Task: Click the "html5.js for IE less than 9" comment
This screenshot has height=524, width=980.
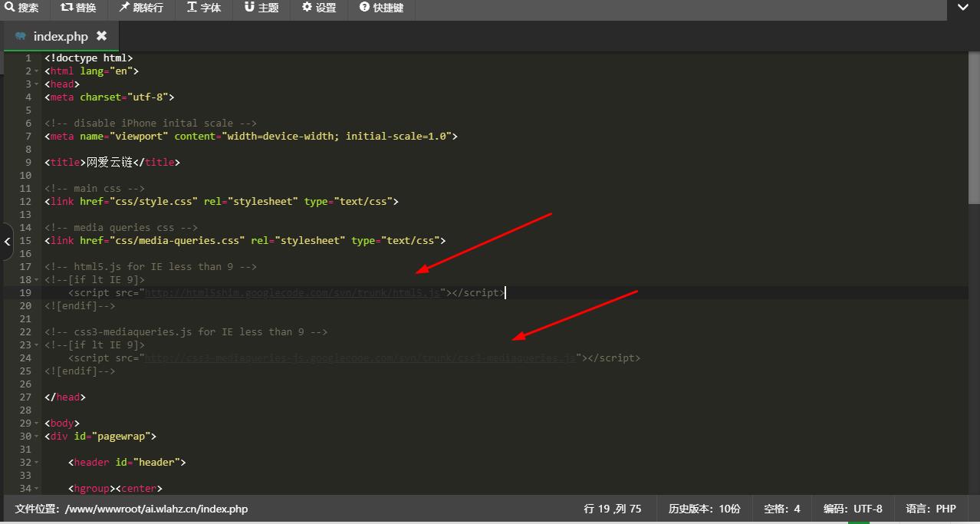Action: pos(150,267)
